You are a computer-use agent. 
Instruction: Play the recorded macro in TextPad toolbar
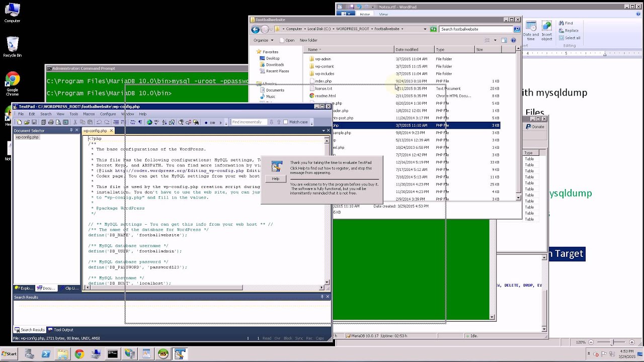click(x=221, y=122)
